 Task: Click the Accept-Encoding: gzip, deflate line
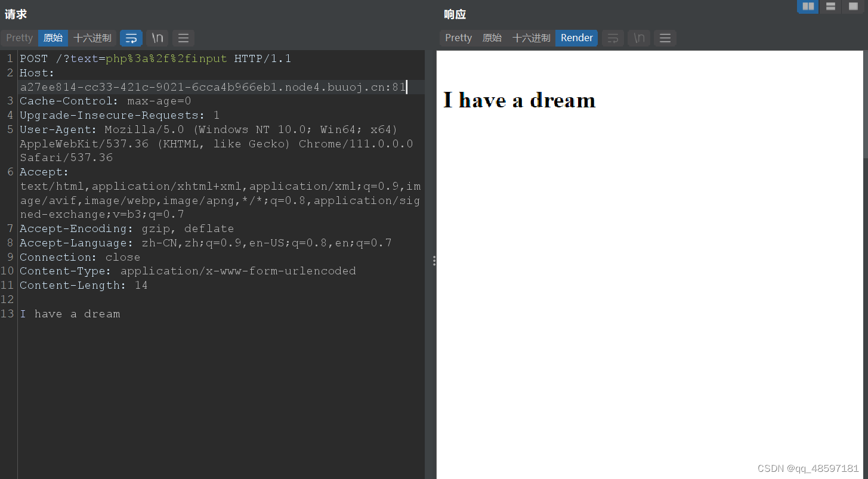(x=126, y=228)
